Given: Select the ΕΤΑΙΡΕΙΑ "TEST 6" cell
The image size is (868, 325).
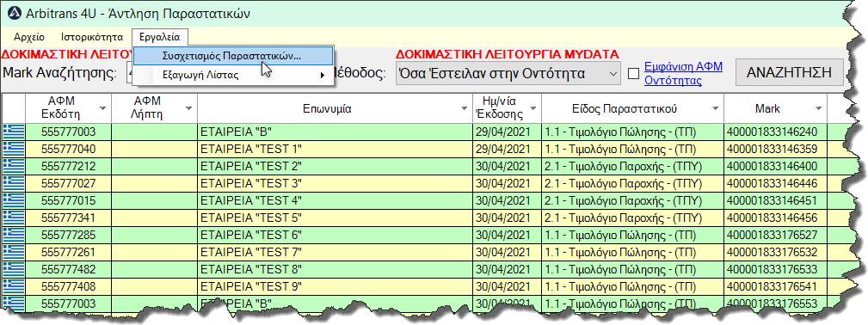Looking at the screenshot, I should 335,236.
